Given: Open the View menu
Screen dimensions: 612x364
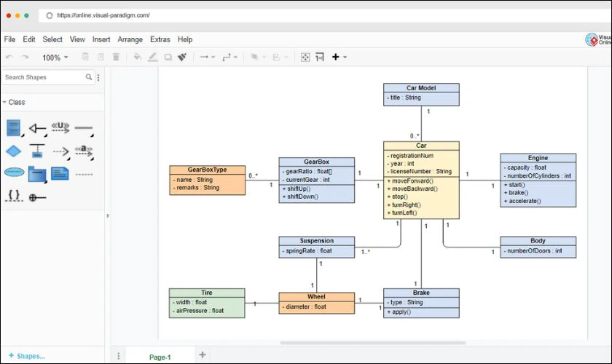Looking at the screenshot, I should point(77,39).
